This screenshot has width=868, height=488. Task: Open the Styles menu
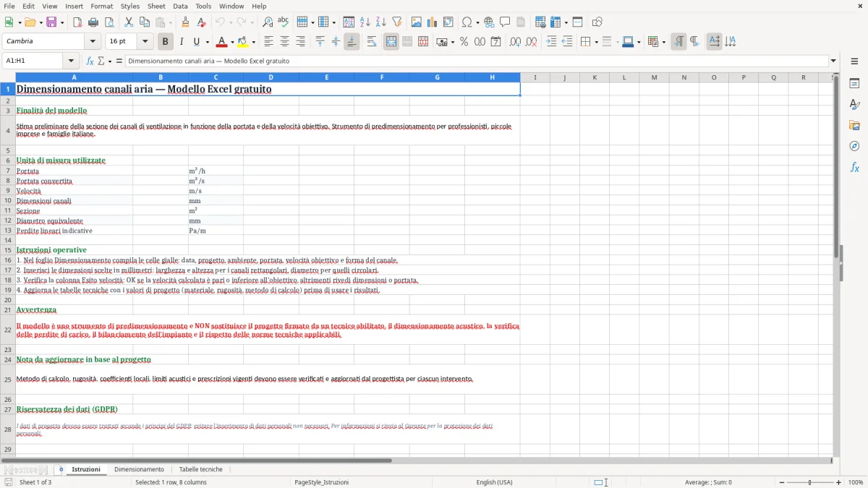pyautogui.click(x=130, y=6)
